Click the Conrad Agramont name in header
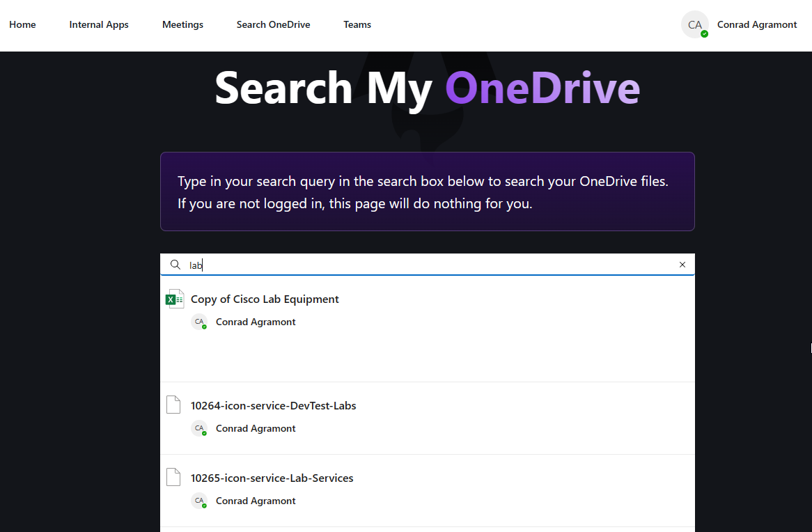Image resolution: width=812 pixels, height=532 pixels. (756, 24)
